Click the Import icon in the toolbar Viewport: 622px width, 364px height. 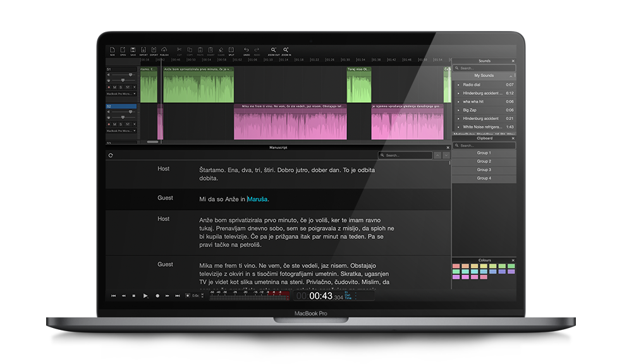[x=143, y=51]
